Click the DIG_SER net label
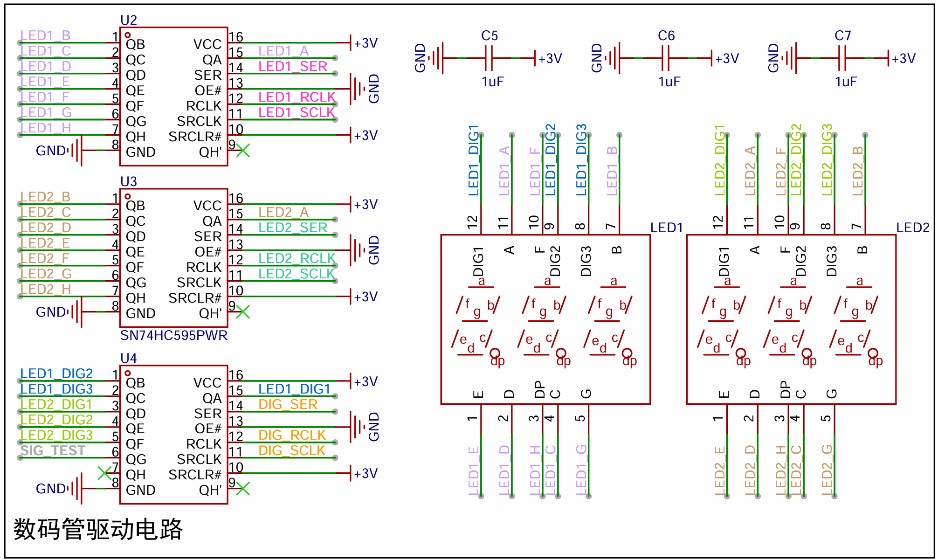The height and width of the screenshot is (560, 938). tap(288, 404)
